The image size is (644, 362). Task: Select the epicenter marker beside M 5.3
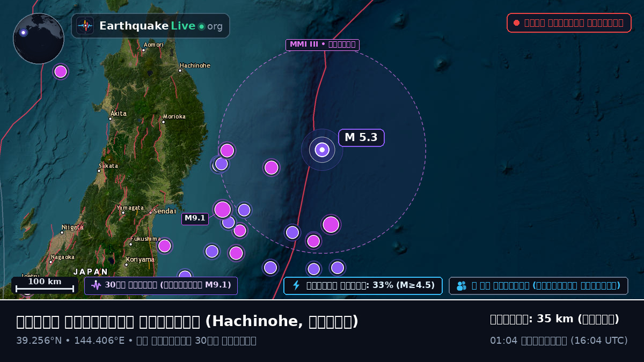tap(322, 150)
